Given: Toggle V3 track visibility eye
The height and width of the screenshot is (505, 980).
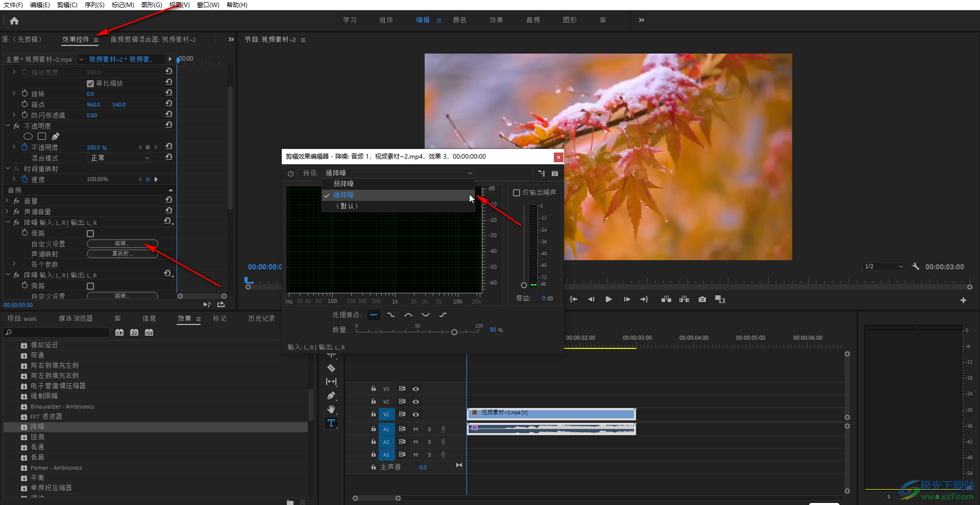Looking at the screenshot, I should pos(416,389).
